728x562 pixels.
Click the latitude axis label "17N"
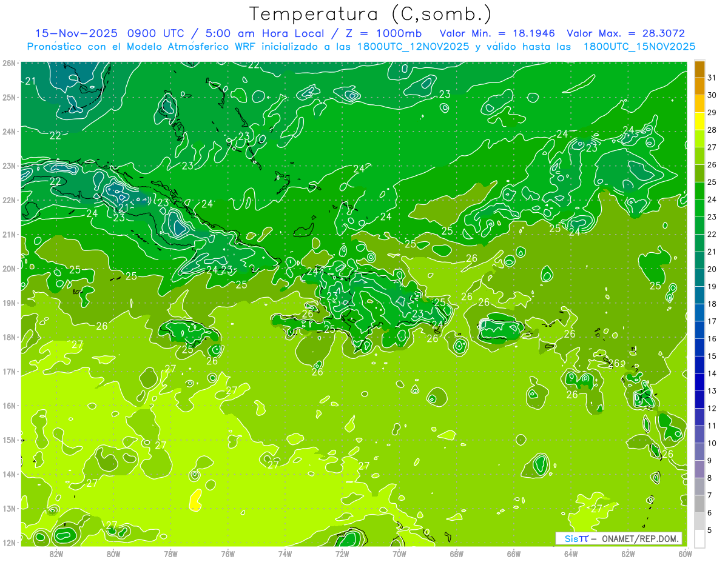pos(9,372)
